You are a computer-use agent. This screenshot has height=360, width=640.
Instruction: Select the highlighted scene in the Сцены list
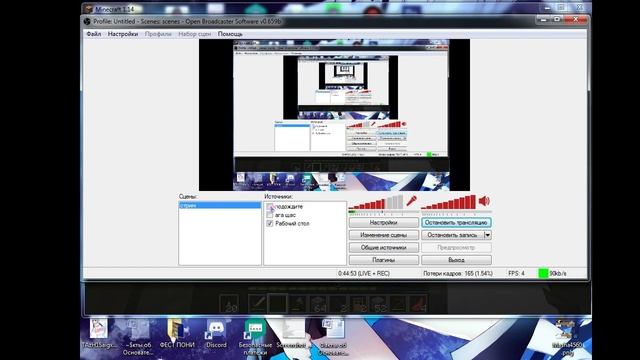click(x=220, y=205)
